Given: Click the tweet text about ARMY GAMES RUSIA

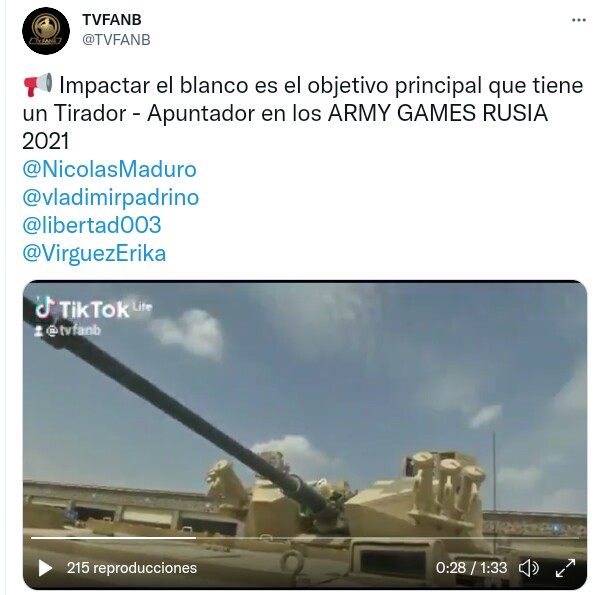Looking at the screenshot, I should tap(303, 113).
